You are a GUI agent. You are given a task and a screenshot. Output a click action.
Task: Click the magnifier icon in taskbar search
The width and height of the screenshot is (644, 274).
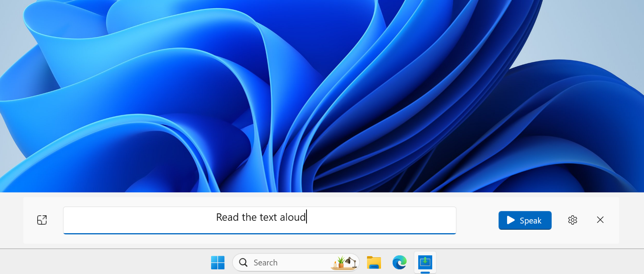243,263
